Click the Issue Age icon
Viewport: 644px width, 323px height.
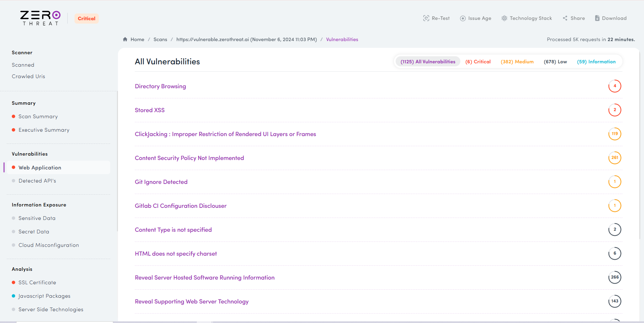[463, 18]
